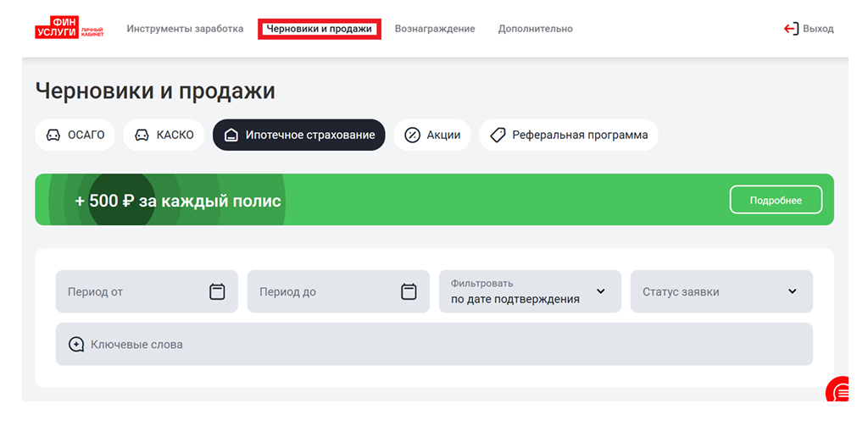Expand the Фильтровать по дате dropdown
The image size is (868, 426).
(529, 291)
